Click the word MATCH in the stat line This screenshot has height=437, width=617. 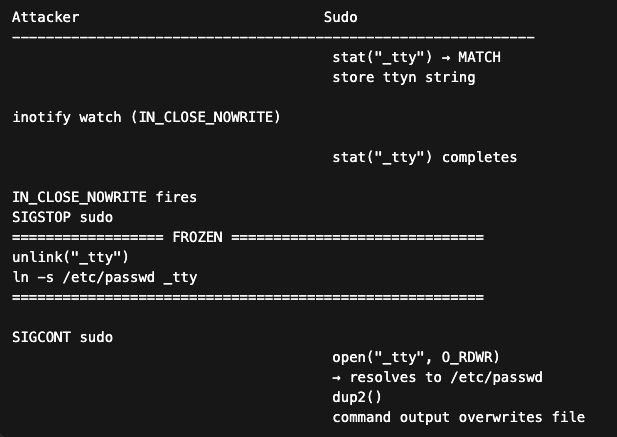coord(479,57)
